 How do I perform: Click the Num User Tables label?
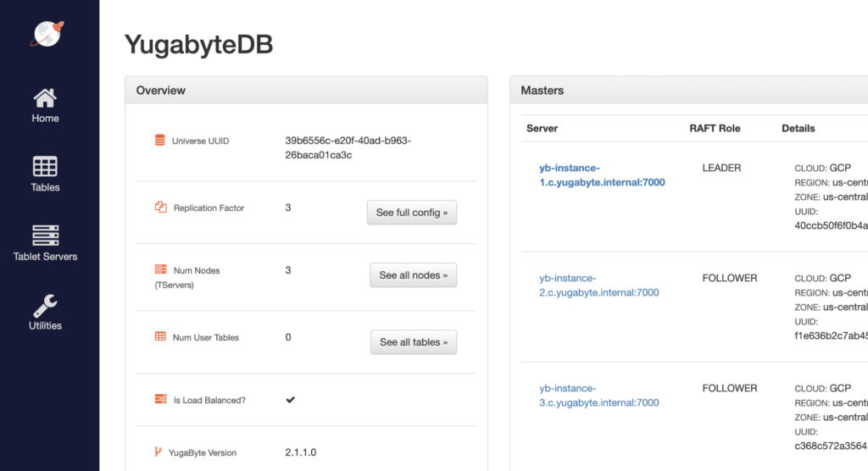[x=205, y=337]
